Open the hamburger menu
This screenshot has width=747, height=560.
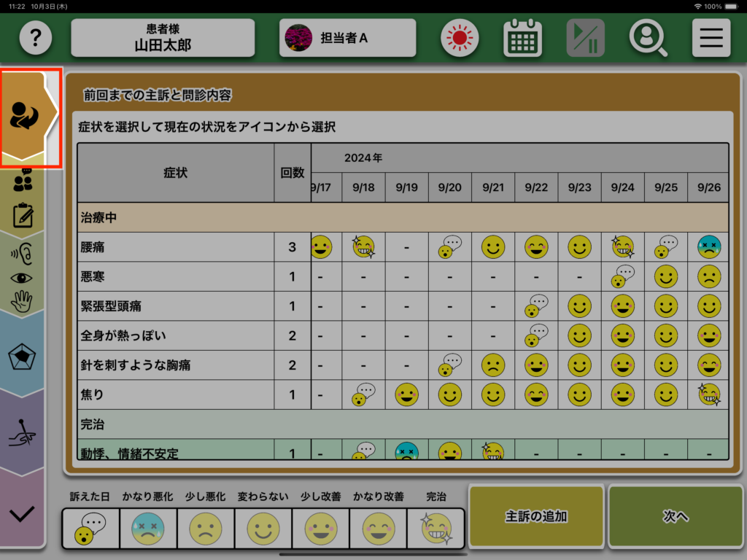pyautogui.click(x=711, y=38)
